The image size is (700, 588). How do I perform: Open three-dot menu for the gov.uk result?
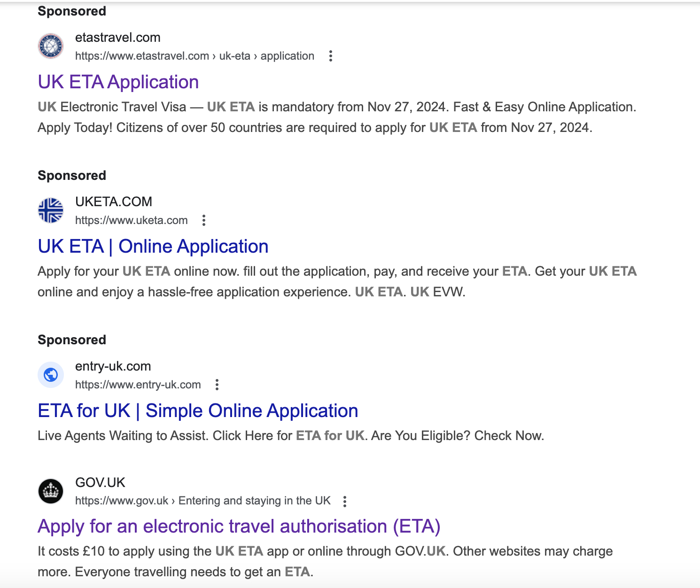point(345,501)
